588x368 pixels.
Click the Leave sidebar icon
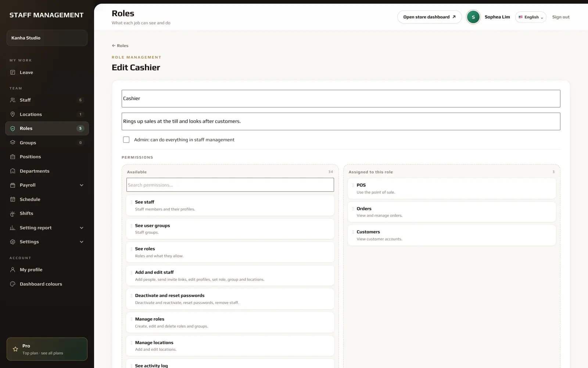[x=12, y=72]
